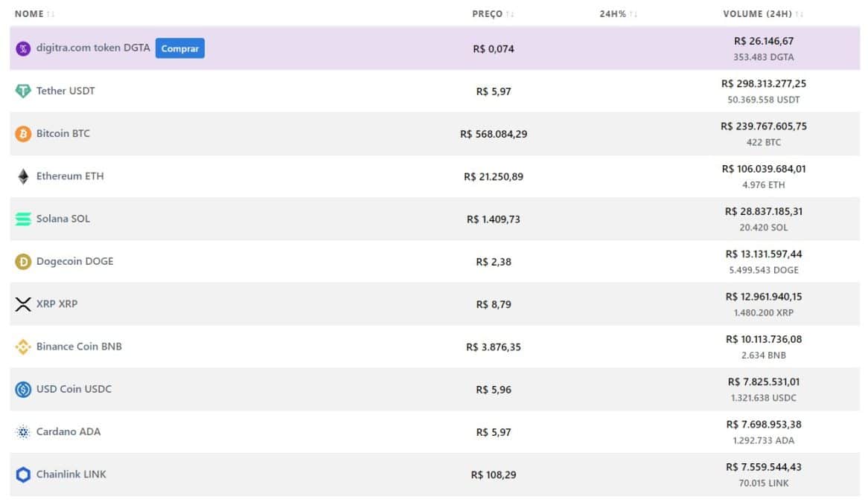Image resolution: width=868 pixels, height=502 pixels.
Task: Sort by 24H% using its sort arrows
Action: point(634,14)
